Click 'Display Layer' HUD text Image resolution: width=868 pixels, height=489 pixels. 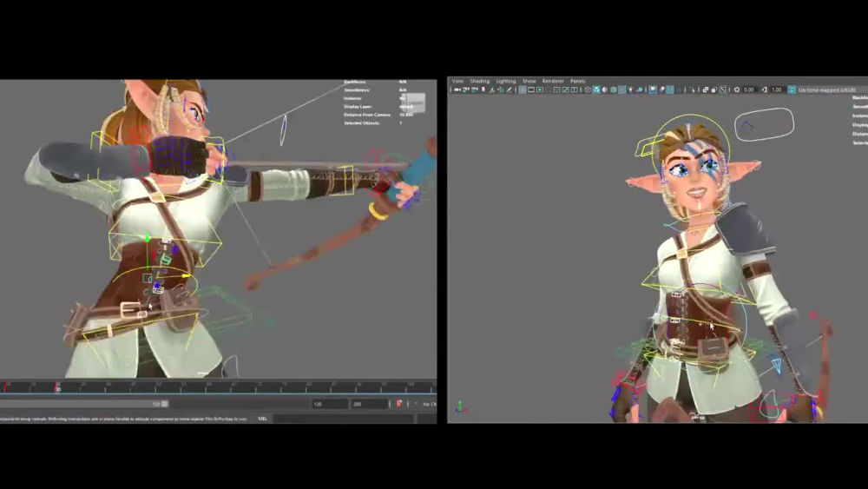tap(358, 106)
